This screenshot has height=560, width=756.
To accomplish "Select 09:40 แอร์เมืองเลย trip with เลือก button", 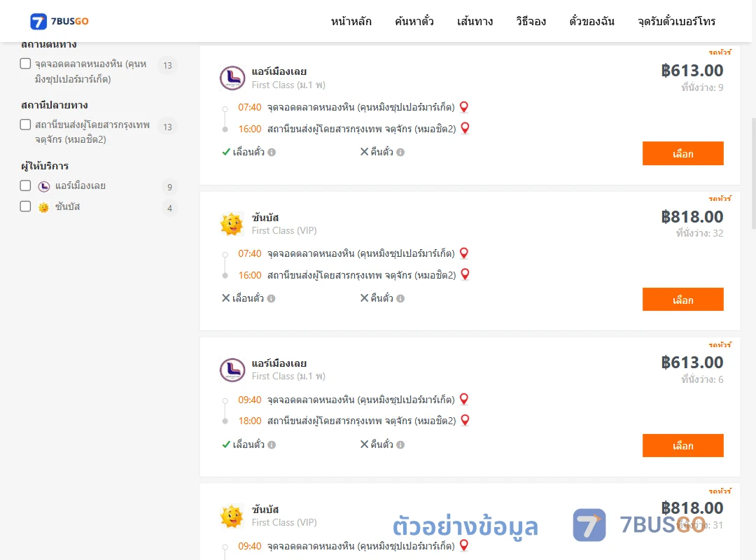I will (x=682, y=446).
